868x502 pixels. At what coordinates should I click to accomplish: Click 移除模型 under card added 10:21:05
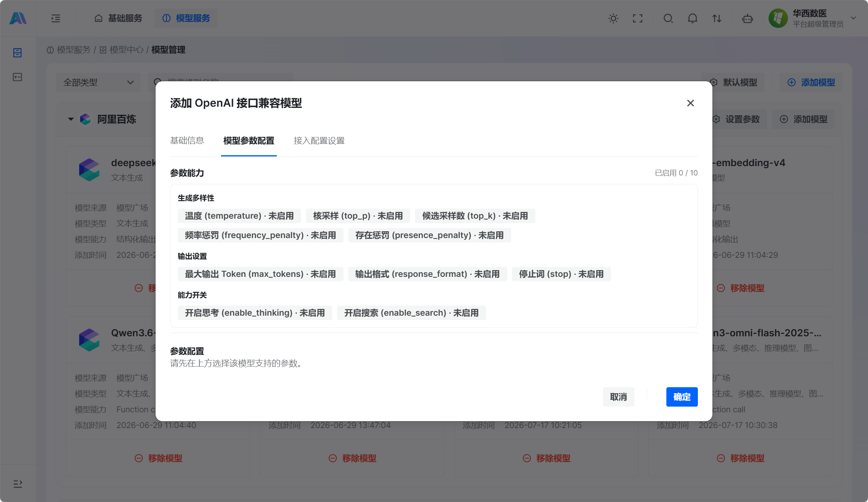coord(546,458)
